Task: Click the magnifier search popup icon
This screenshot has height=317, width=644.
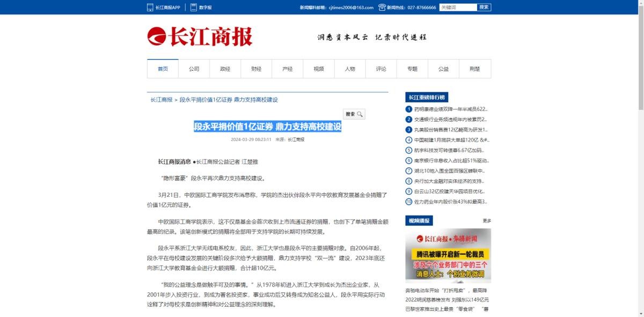Action: (x=360, y=114)
